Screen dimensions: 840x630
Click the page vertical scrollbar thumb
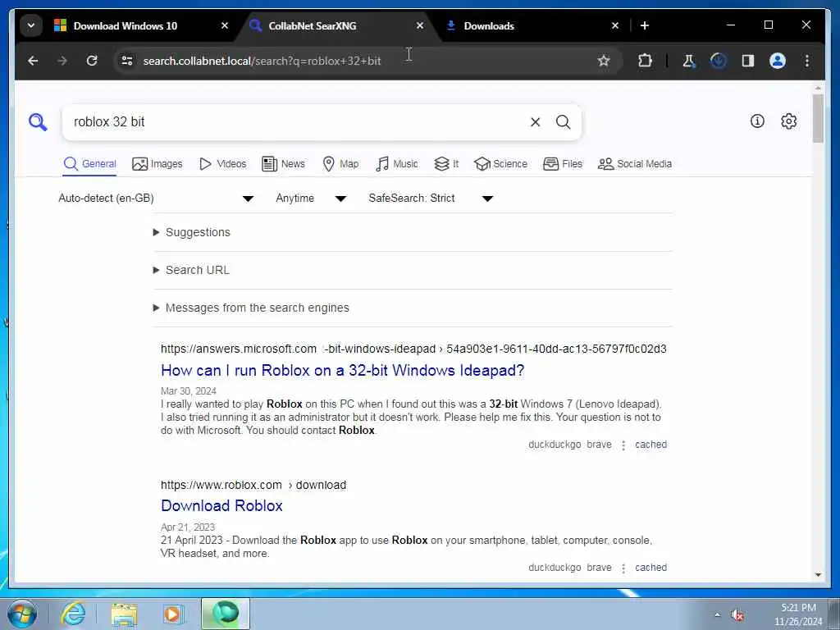point(818,119)
